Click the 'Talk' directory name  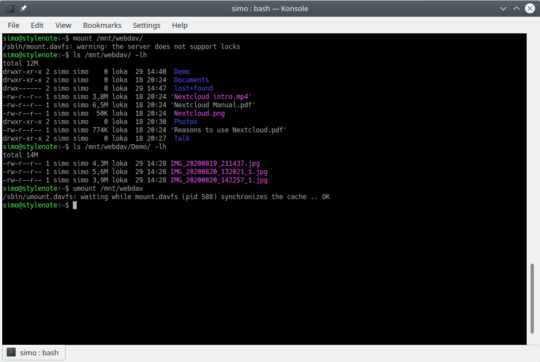[181, 138]
